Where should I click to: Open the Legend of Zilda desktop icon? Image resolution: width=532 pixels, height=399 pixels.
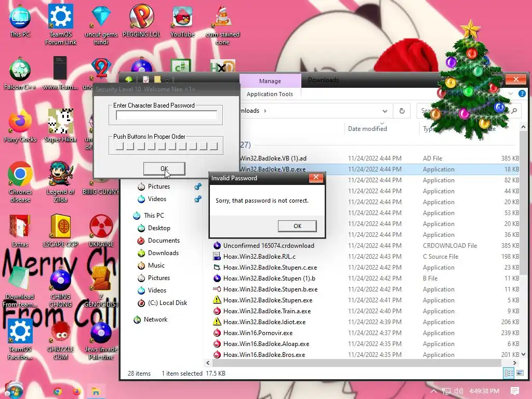(60, 182)
